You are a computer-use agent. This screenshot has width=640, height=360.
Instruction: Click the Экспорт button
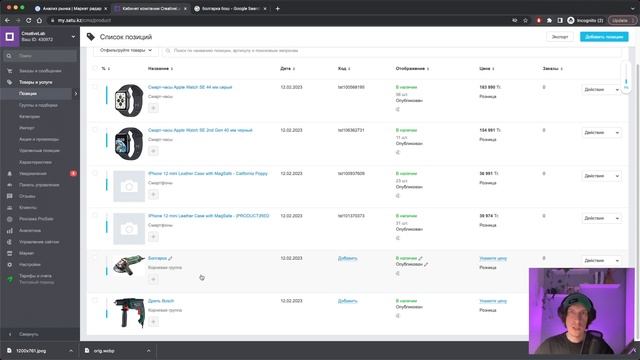click(560, 37)
